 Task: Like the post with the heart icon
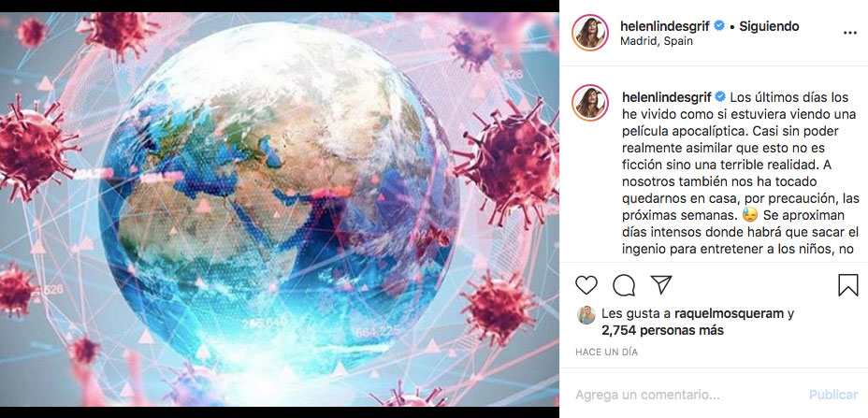586,284
